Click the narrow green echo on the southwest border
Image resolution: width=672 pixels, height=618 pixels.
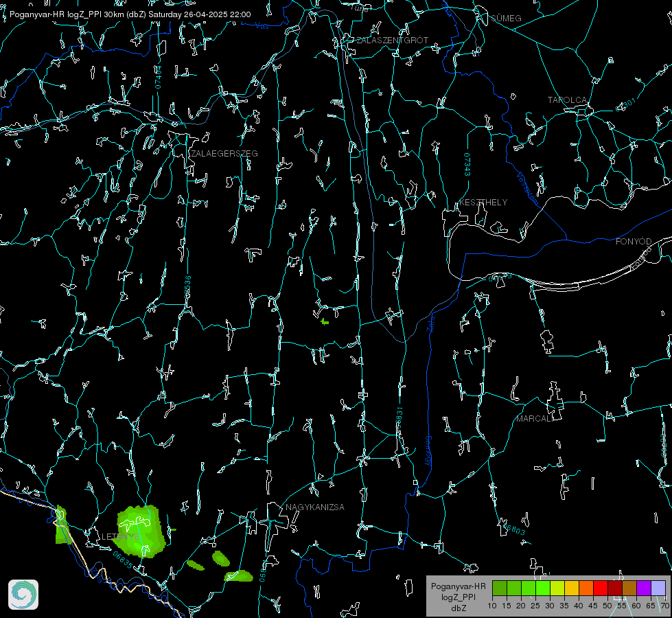tap(62, 525)
